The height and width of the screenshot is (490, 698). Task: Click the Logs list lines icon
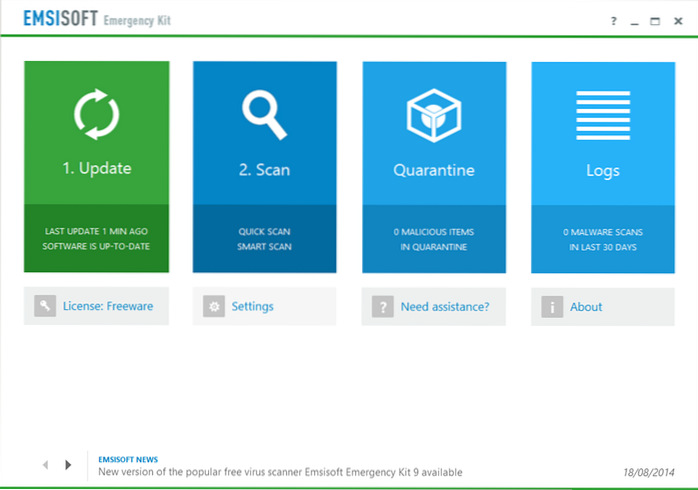(602, 116)
